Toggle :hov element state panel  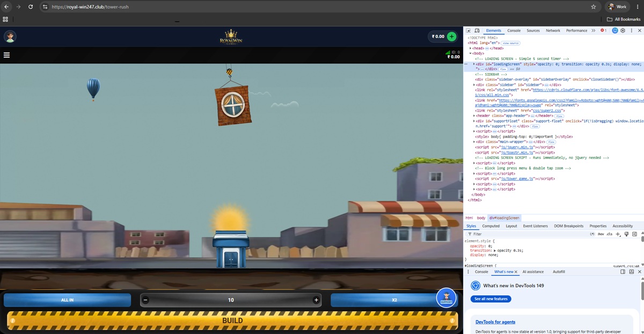point(601,234)
